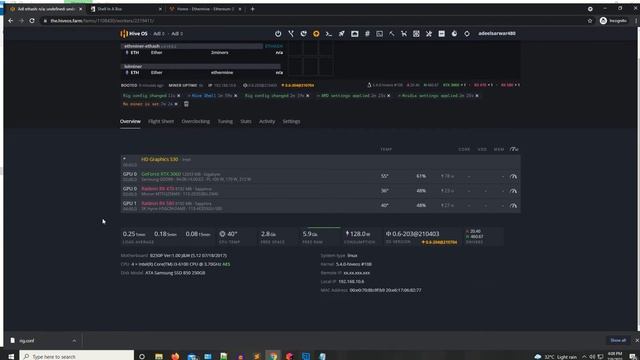Dismiss the 'Nvidia settings applied' notification
Viewport: 640px width, 360px height.
point(477,96)
